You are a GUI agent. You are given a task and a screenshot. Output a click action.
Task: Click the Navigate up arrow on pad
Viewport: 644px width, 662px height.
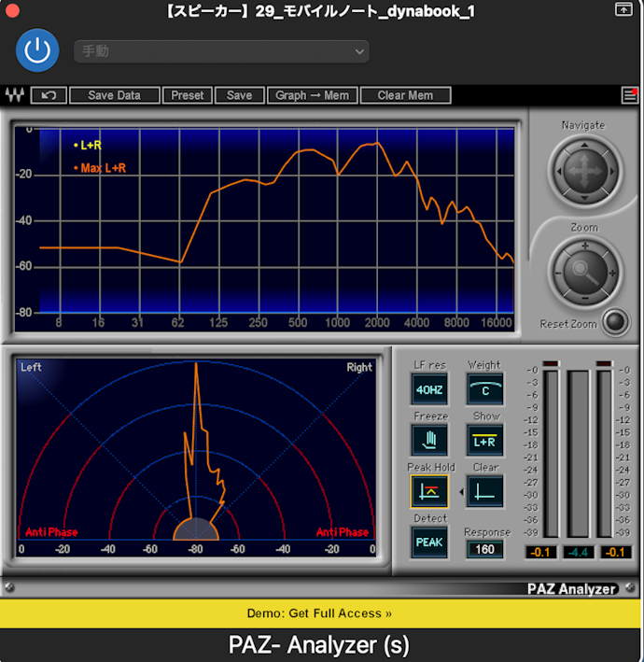(x=584, y=146)
